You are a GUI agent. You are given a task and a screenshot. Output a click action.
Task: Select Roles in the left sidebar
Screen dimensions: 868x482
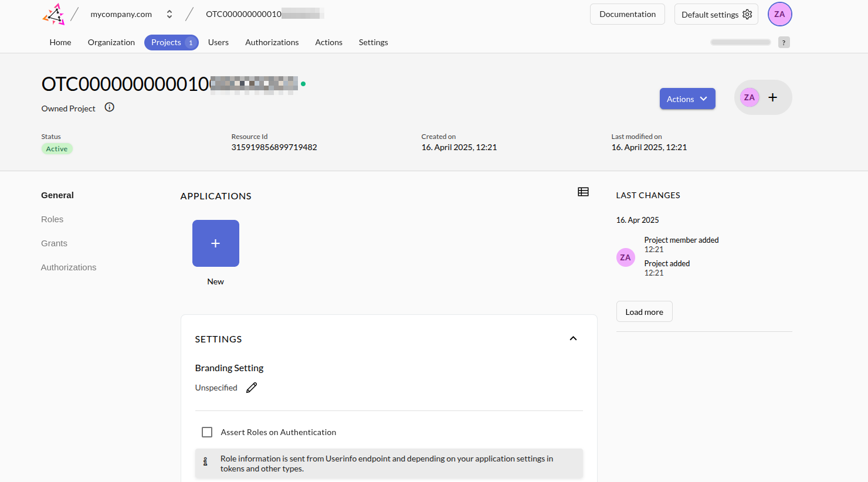click(x=52, y=219)
